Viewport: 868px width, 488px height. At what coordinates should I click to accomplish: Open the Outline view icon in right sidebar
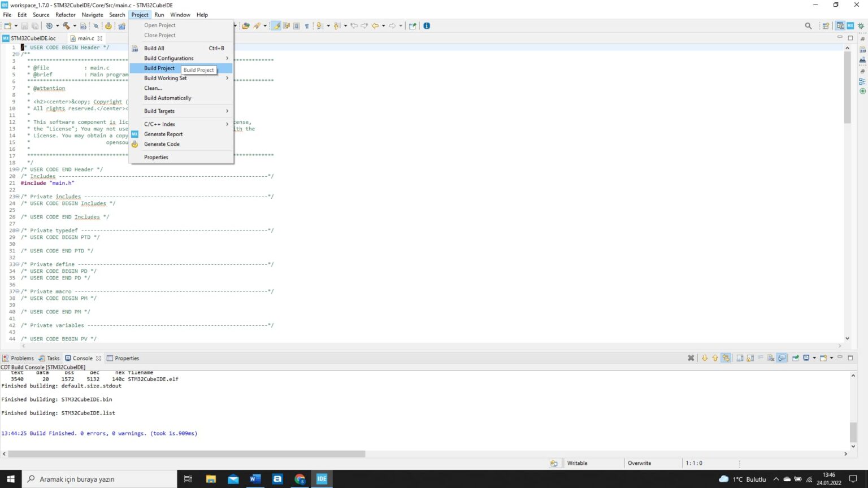862,81
